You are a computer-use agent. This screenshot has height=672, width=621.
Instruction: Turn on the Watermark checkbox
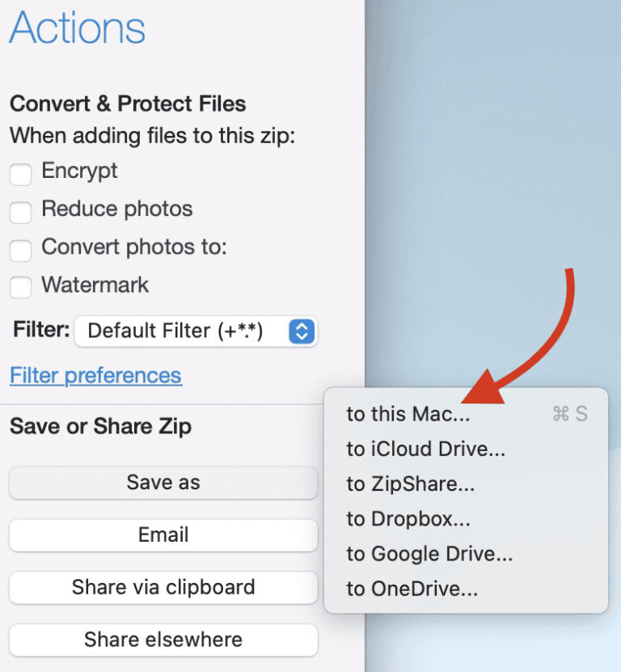(20, 287)
